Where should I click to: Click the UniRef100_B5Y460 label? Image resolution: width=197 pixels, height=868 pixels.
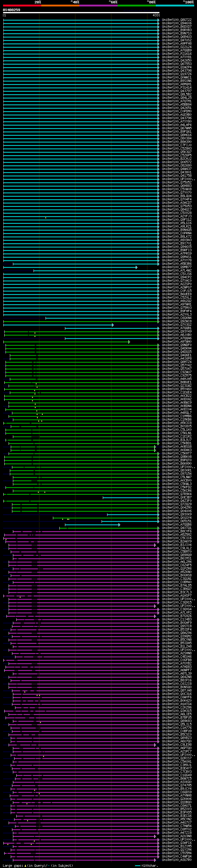pyautogui.click(x=177, y=390)
